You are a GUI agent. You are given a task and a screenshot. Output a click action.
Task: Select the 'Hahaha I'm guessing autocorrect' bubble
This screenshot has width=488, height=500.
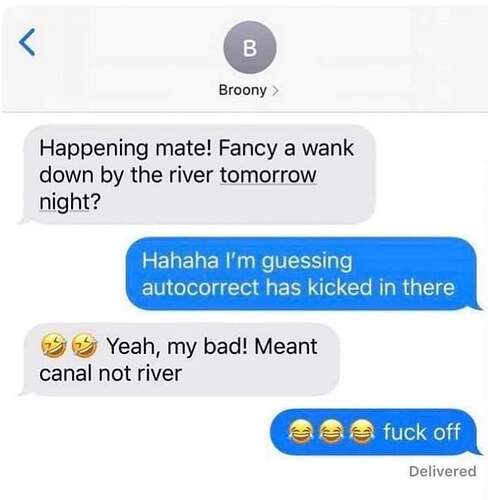click(303, 274)
